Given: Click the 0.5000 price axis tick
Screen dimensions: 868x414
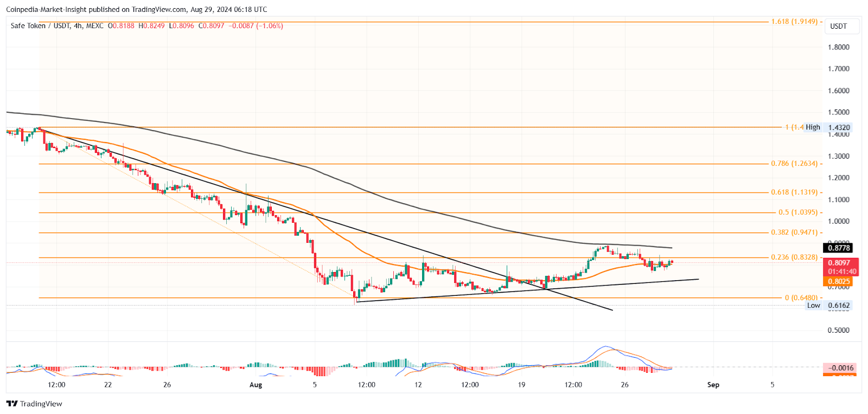Looking at the screenshot, I should (839, 330).
